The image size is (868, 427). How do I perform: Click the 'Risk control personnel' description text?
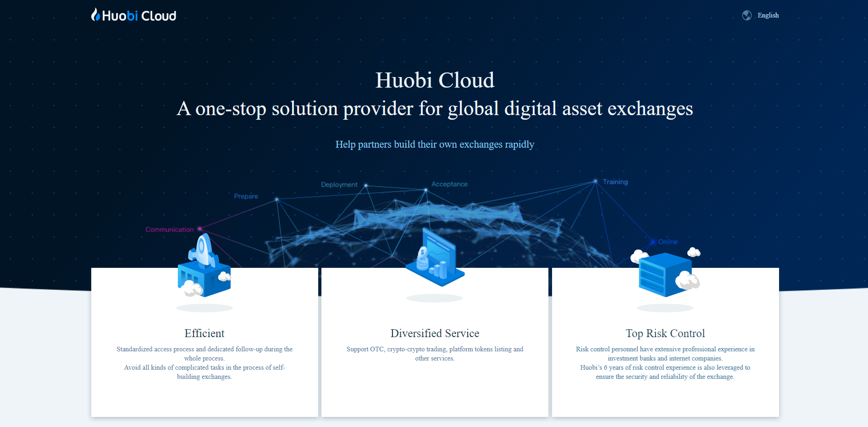665,354
